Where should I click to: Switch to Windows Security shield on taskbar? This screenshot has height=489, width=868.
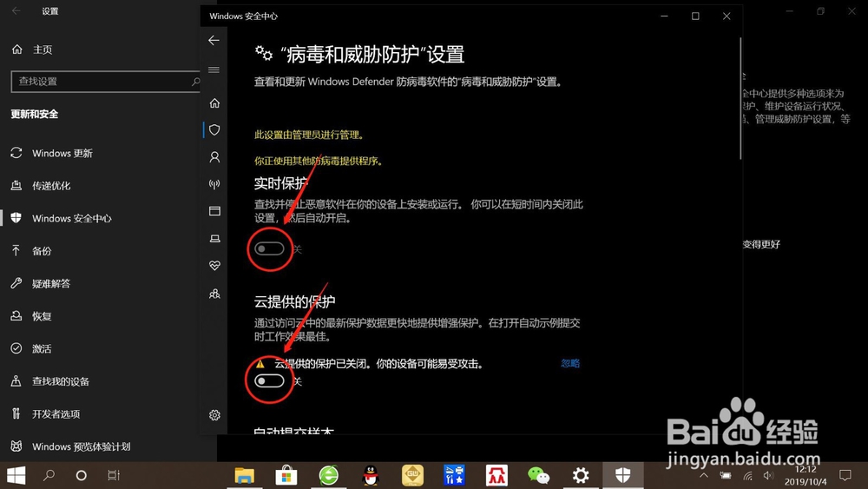coord(622,475)
